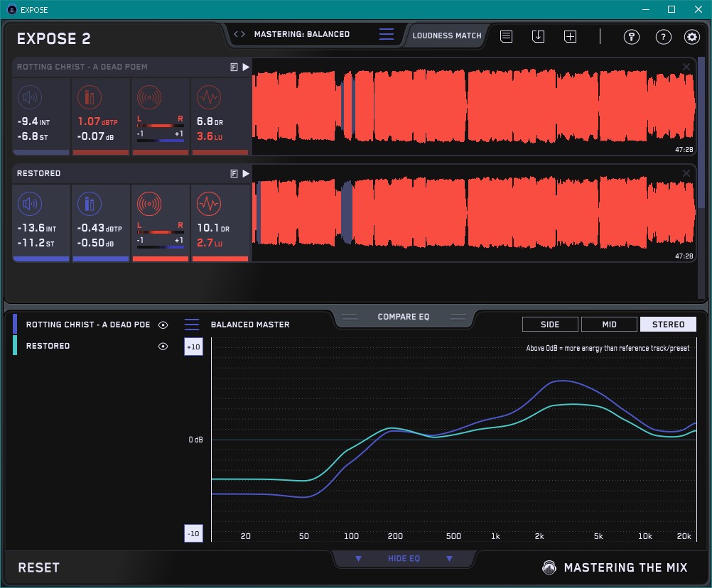Click the add track plus icon
Screen dimensions: 712x588
click(570, 36)
